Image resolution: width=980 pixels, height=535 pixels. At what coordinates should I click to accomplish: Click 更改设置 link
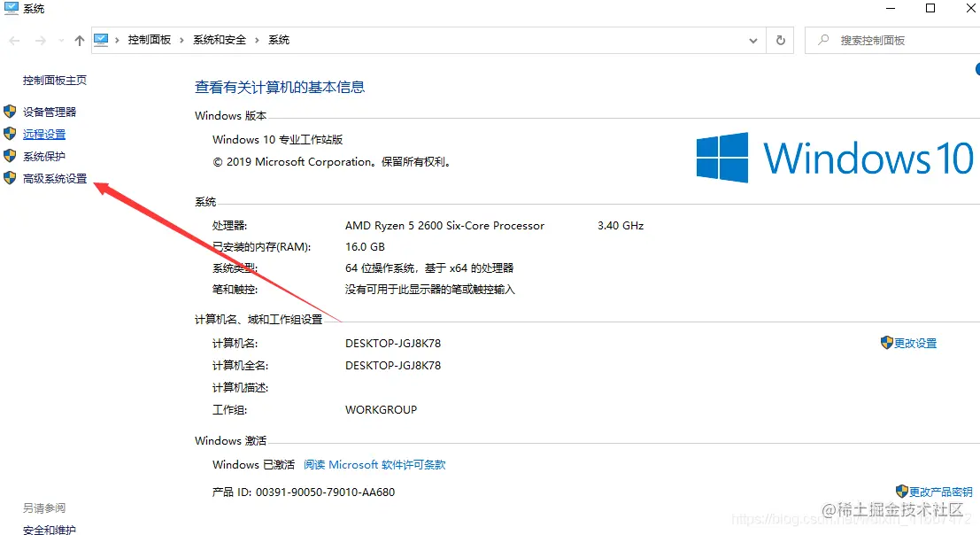pos(915,343)
